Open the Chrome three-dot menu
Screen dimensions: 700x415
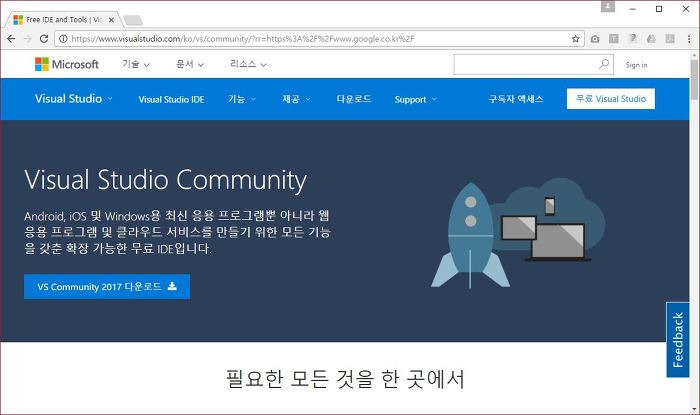click(x=689, y=39)
